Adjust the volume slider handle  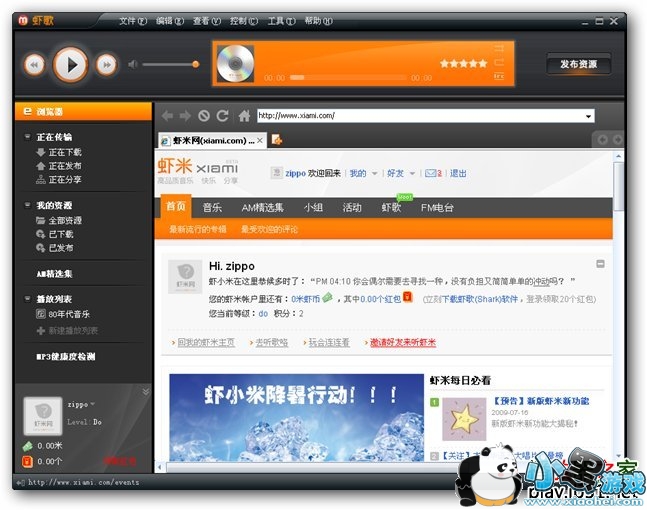tap(196, 64)
